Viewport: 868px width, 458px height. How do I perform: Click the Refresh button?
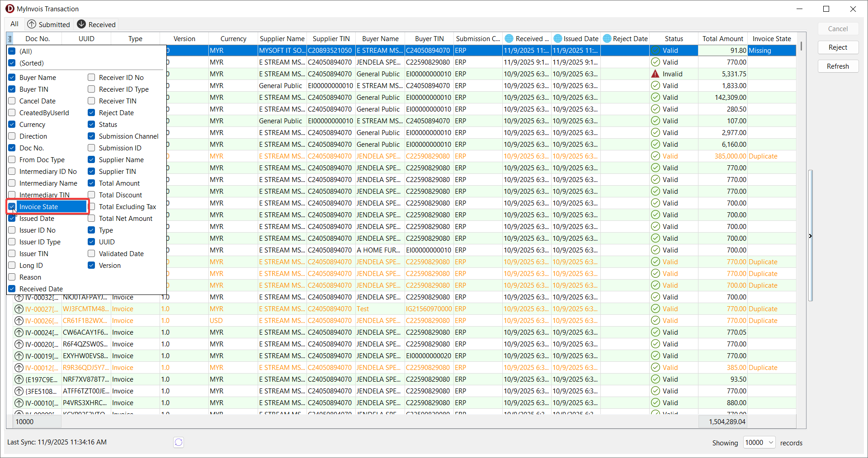click(x=838, y=66)
